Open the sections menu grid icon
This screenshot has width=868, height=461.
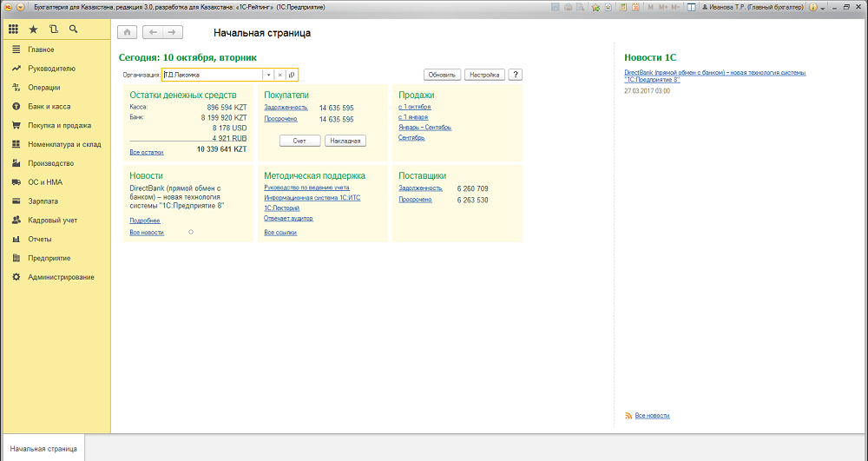click(x=14, y=29)
